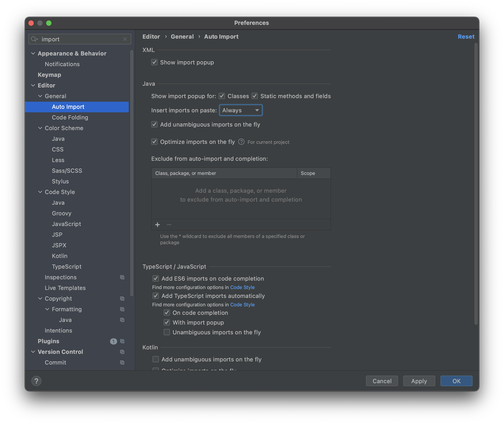This screenshot has height=424, width=504.
Task: Select Code Folding in the settings tree
Action: 70,117
